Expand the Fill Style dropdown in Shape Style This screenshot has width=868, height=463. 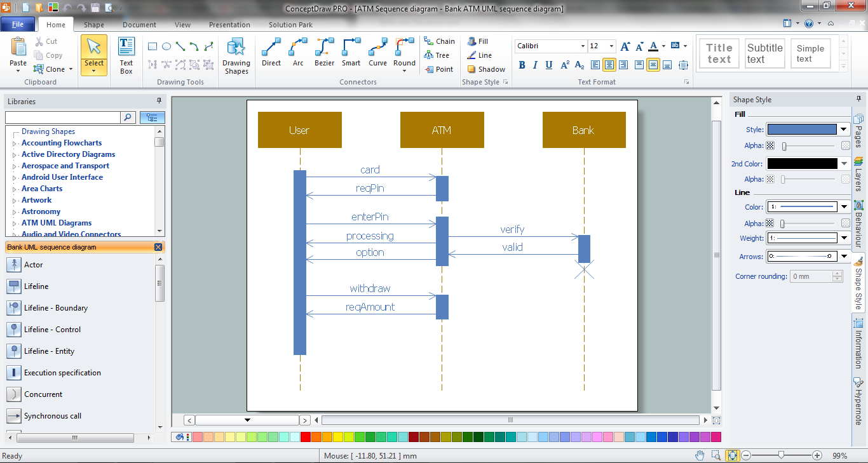click(843, 129)
